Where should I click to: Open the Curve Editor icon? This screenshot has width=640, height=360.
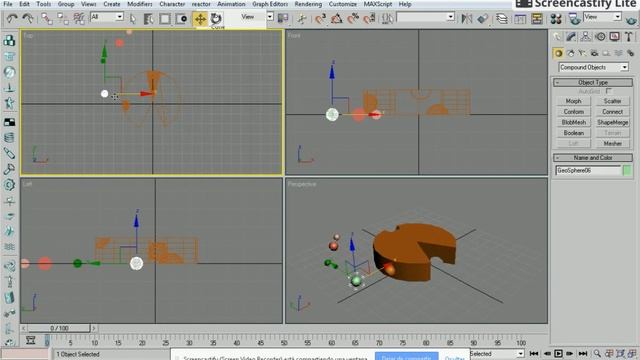tap(520, 19)
